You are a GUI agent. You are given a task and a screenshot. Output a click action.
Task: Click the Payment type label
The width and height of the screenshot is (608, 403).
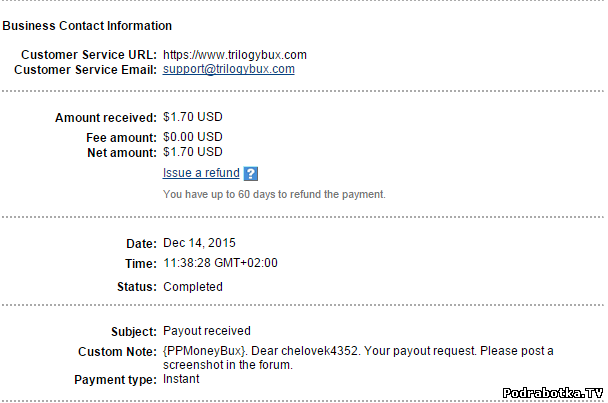point(115,380)
